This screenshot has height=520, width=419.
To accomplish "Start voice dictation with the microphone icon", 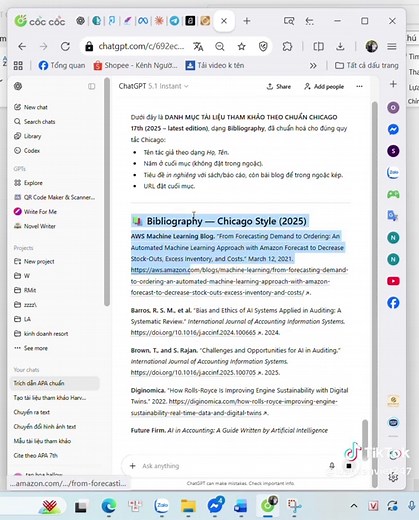I will click(332, 466).
